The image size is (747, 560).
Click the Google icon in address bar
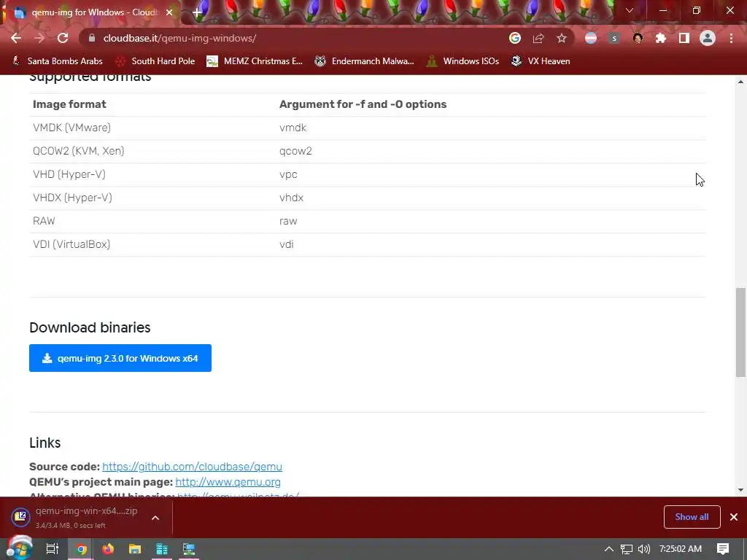514,38
